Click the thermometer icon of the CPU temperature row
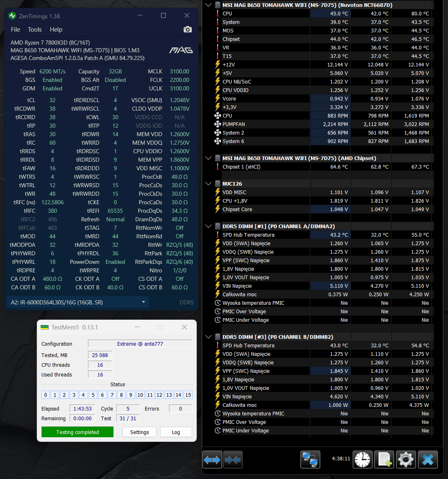 pos(218,13)
